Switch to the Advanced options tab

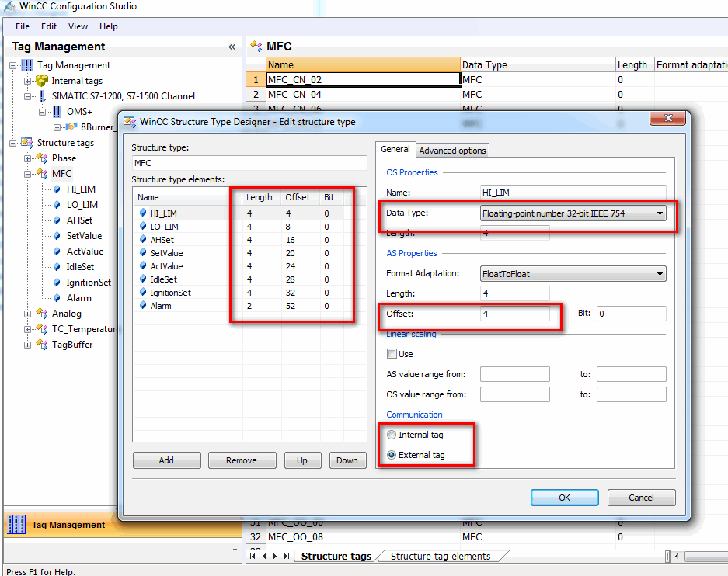pyautogui.click(x=452, y=151)
